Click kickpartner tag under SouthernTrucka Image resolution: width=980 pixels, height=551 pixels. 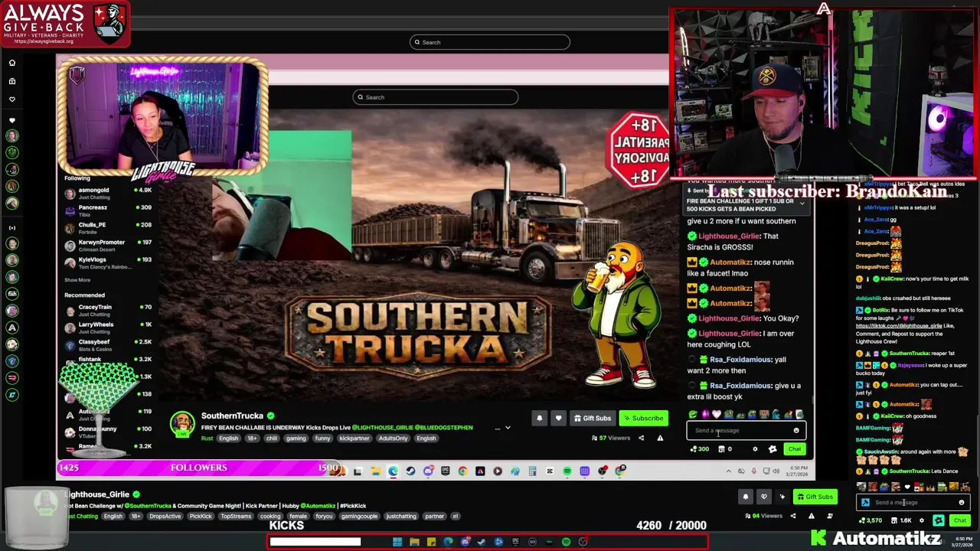354,439
